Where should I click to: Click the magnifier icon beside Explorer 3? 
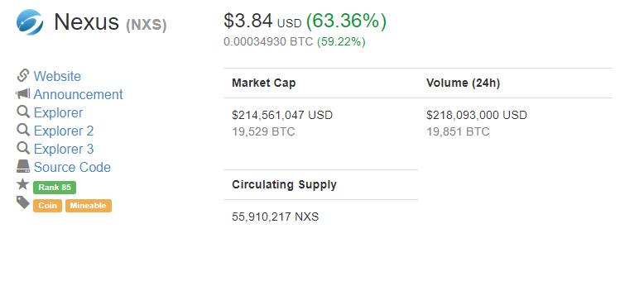23,149
